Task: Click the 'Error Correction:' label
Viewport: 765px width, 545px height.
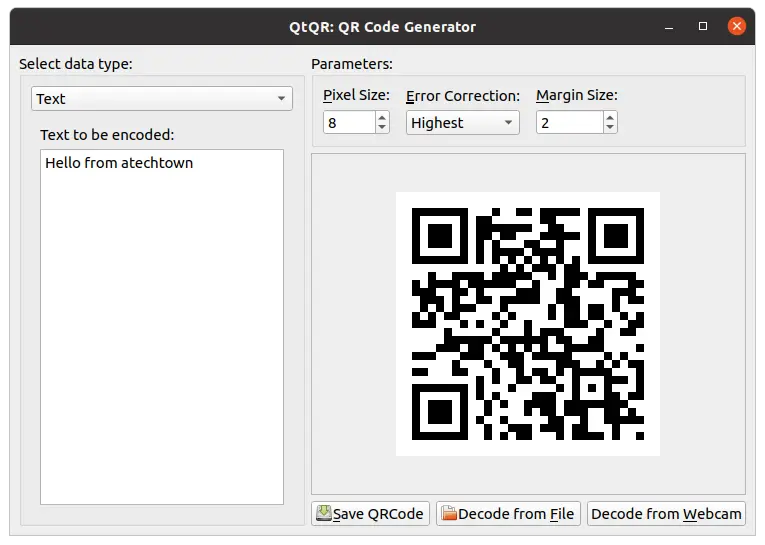Action: [463, 96]
